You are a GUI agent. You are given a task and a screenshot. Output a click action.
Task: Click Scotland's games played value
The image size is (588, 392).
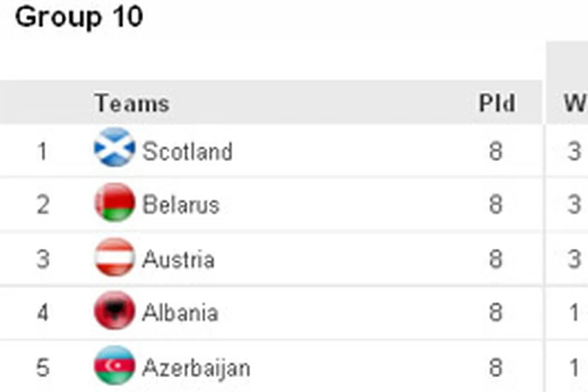click(496, 151)
